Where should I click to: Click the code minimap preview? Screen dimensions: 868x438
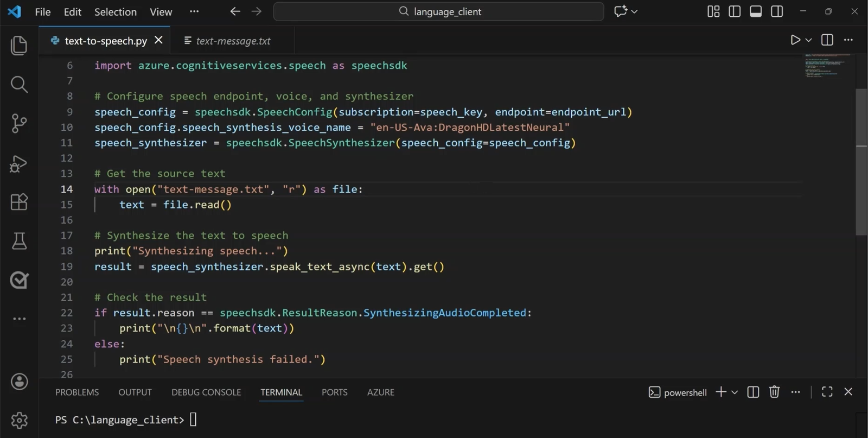[x=828, y=66]
